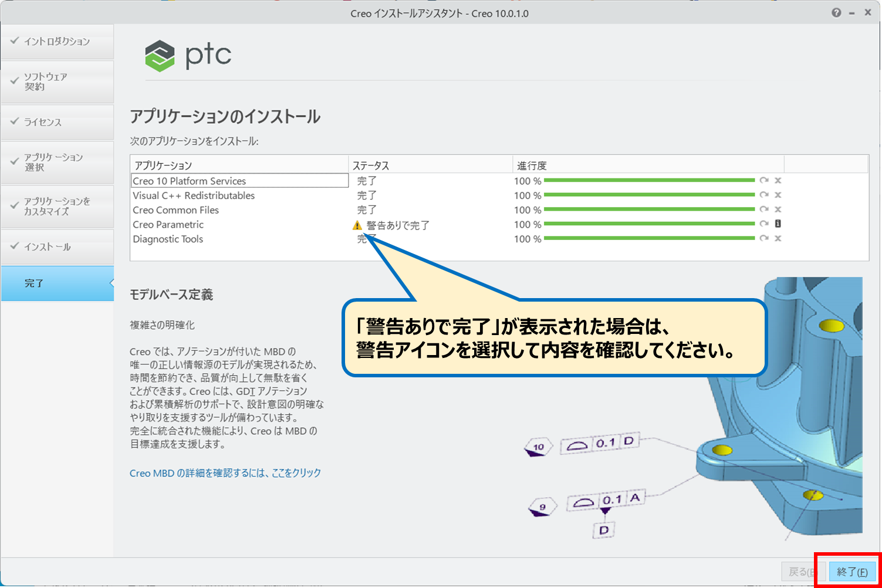The width and height of the screenshot is (882, 588).
Task: Click the retry arrow for Diagnostic Tools
Action: click(x=763, y=238)
